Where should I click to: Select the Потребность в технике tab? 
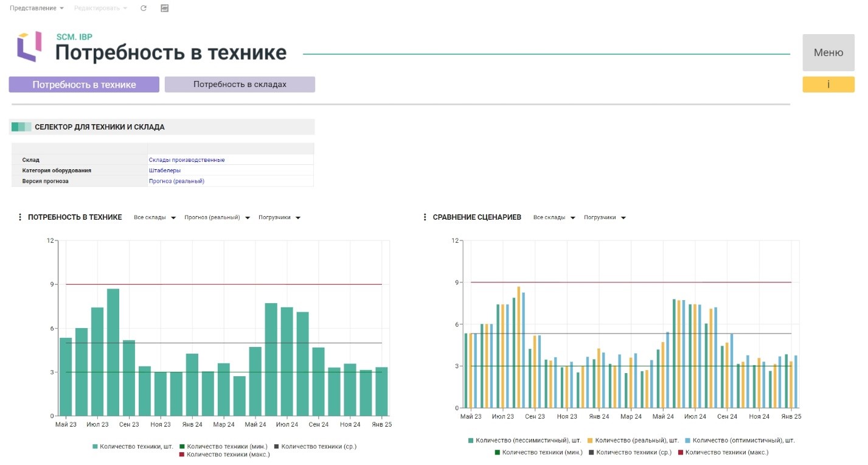[x=84, y=85]
